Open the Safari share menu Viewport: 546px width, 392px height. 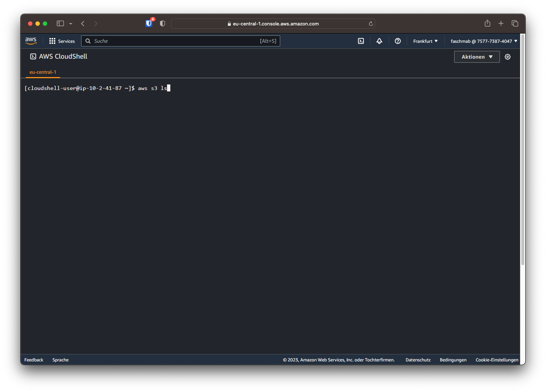487,23
